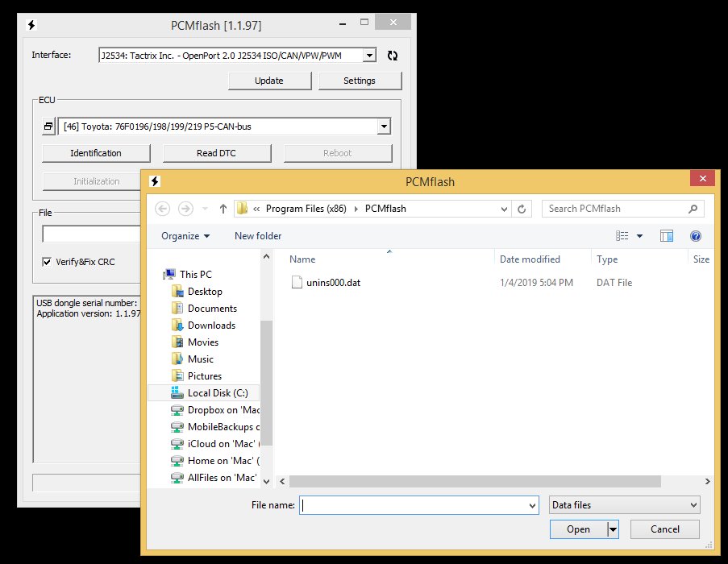728x564 pixels.
Task: Click the lightning icon in PCMflash main title bar
Action: coord(31,25)
